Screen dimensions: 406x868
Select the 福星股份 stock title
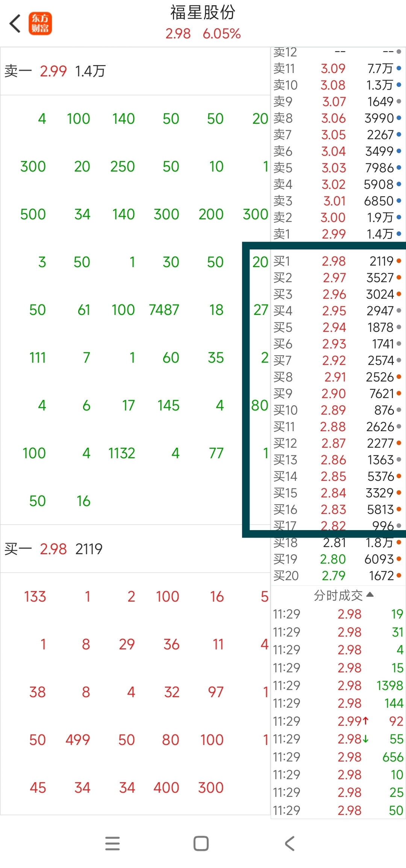(x=203, y=12)
